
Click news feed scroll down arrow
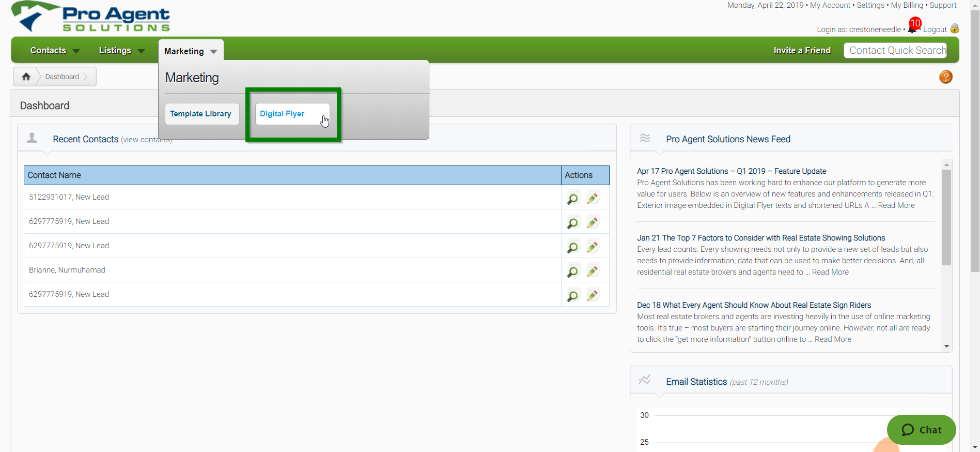(946, 346)
